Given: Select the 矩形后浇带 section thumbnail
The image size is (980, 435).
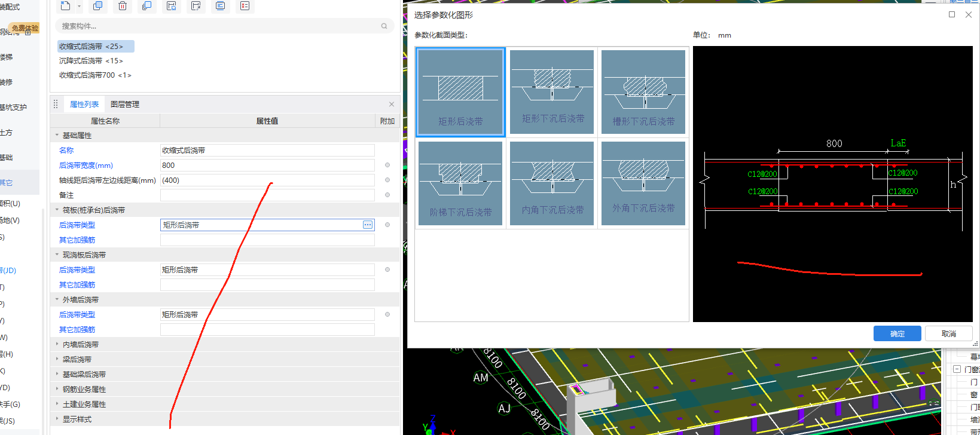Looking at the screenshot, I should 460,92.
